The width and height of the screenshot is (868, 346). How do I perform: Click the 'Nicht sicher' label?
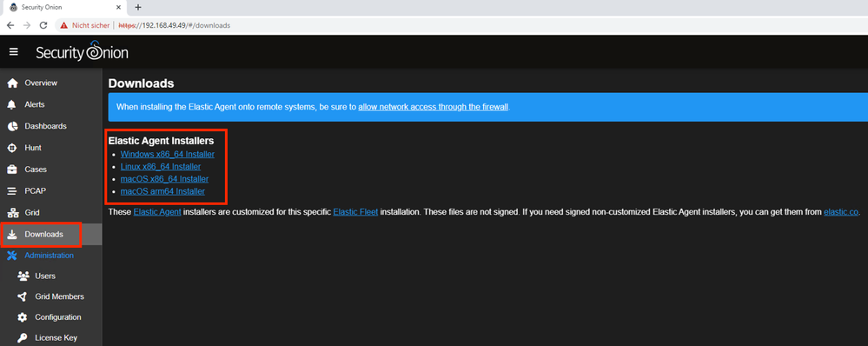(90, 25)
